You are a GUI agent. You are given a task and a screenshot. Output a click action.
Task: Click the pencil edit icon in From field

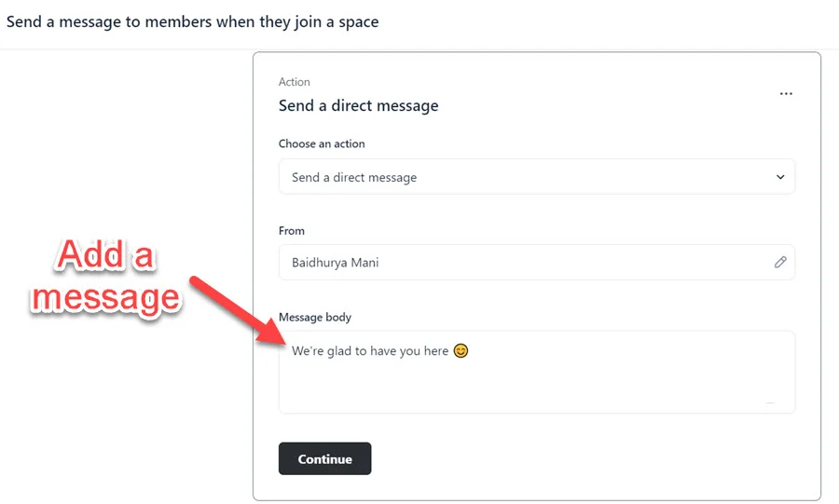[780, 263]
